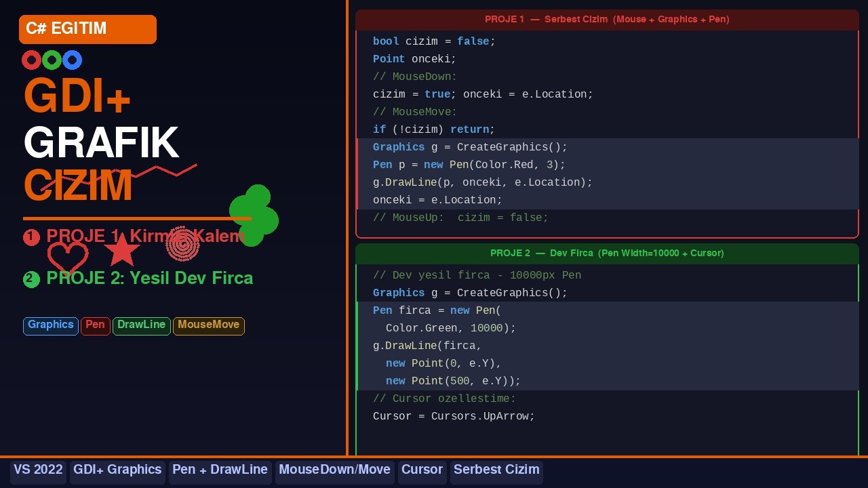Click the green number 2 circle
Image resolution: width=868 pixels, height=488 pixels.
pos(31,279)
